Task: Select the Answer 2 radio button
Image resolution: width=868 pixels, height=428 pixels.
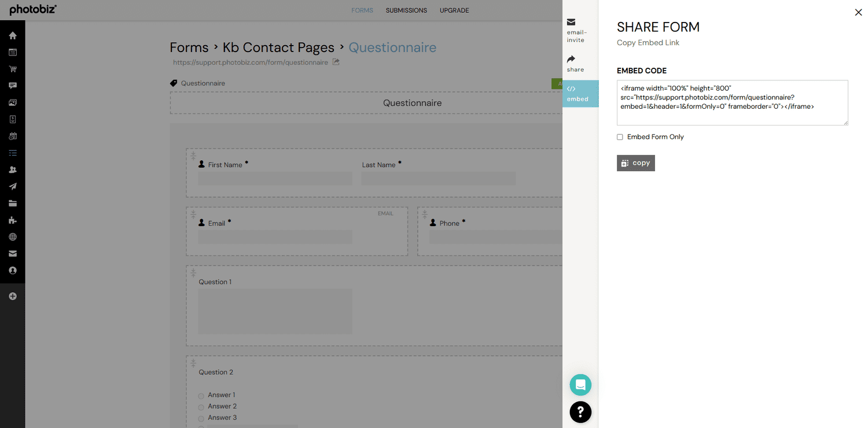Action: pos(201,407)
